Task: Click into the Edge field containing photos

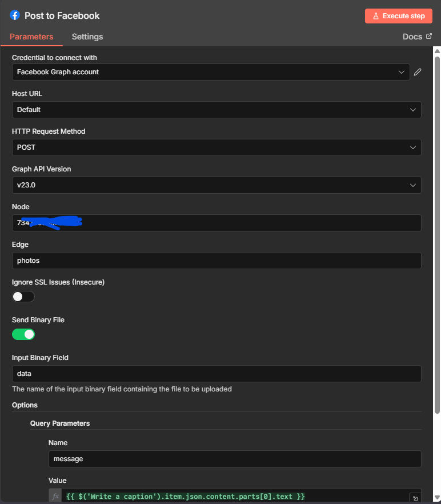Action: coord(217,261)
